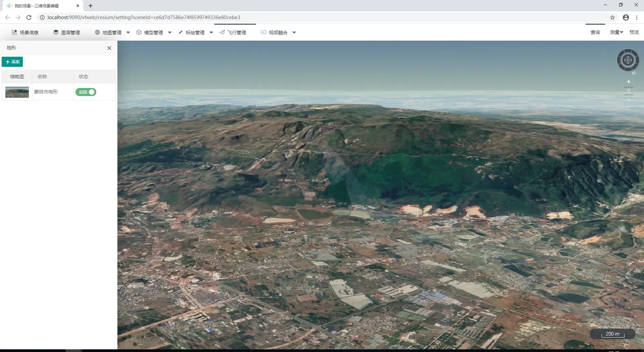Reset the camera view with refresh icon

(x=629, y=91)
